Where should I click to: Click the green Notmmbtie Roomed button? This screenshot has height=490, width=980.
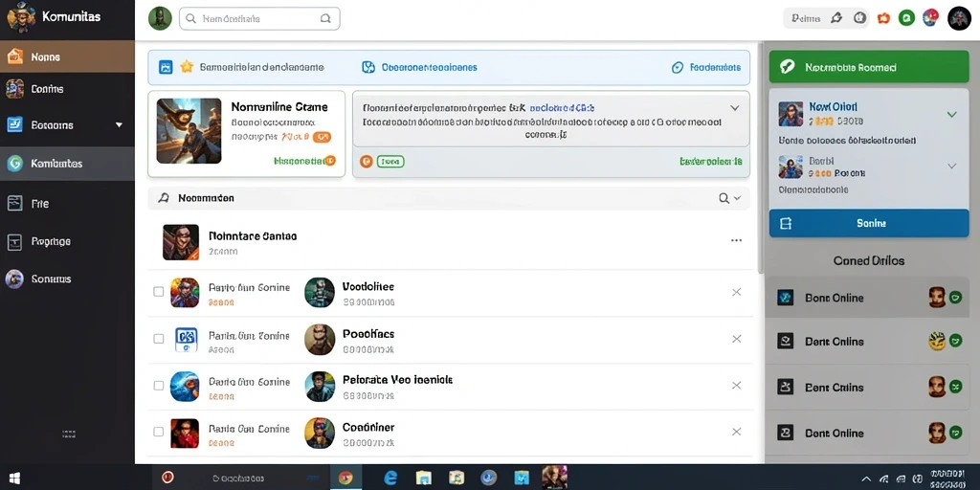point(869,67)
